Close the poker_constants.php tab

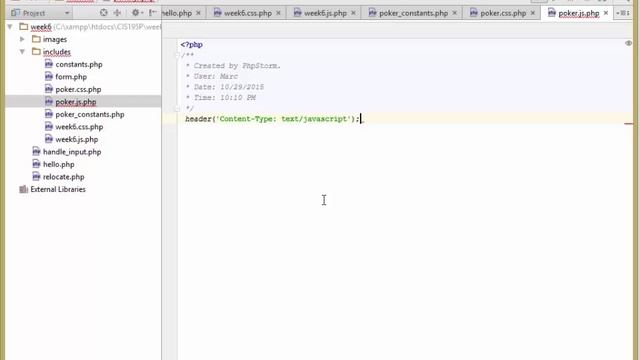[455, 13]
